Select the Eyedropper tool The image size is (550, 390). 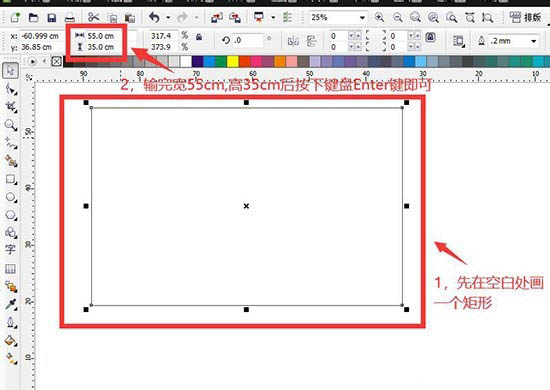(11, 304)
